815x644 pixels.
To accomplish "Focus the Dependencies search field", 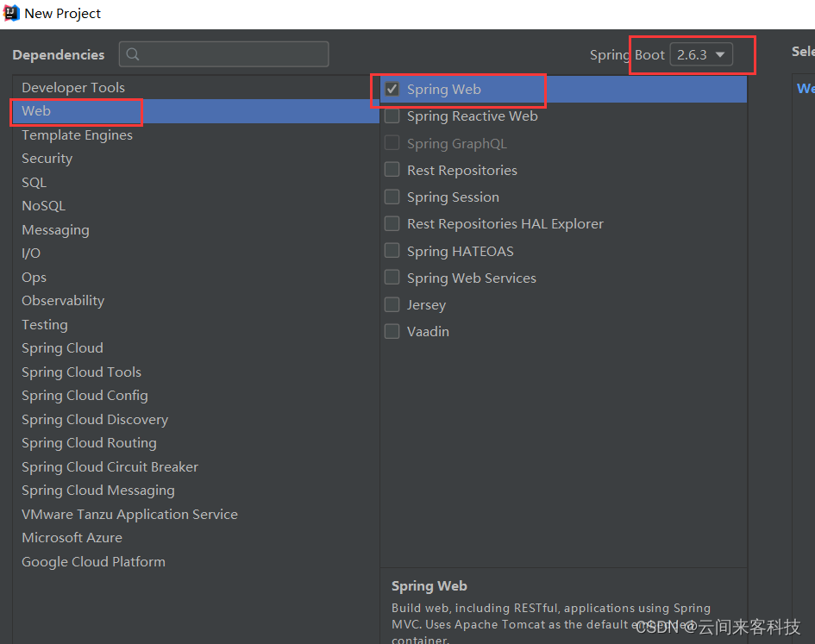I will [x=223, y=54].
